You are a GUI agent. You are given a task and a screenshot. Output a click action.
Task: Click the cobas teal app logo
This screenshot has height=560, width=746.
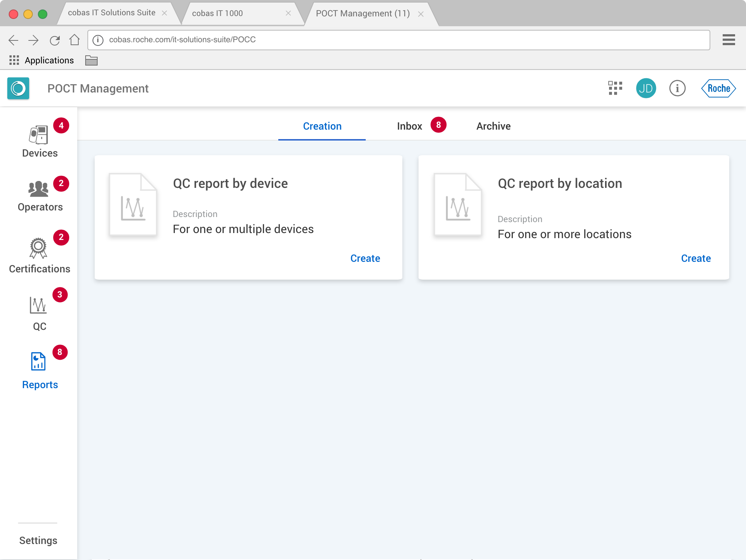click(x=18, y=88)
